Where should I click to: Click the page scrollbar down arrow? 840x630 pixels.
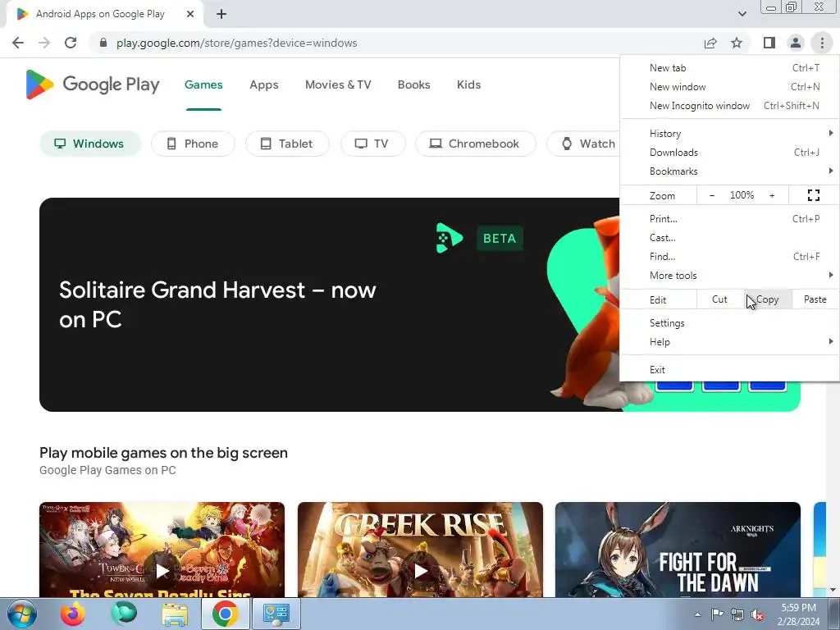tap(833, 590)
